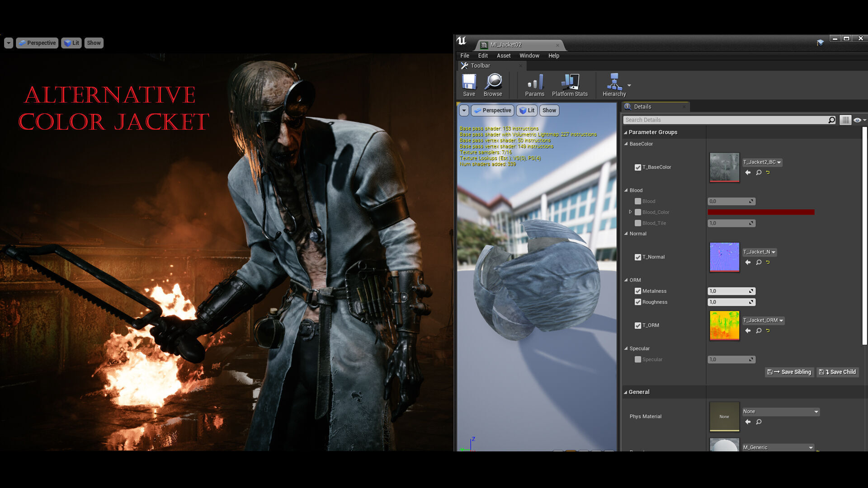Enable the Blood parameter checkbox
Screen dimensions: 868x488
point(638,202)
